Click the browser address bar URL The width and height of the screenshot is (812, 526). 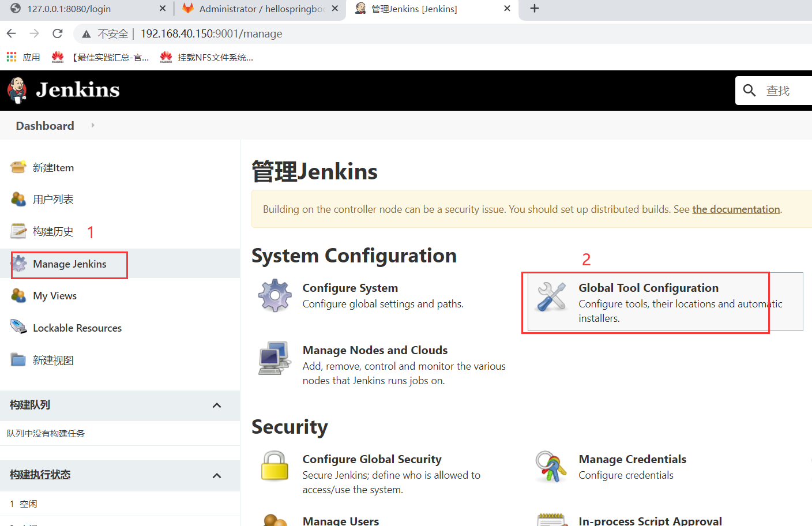[x=211, y=33]
